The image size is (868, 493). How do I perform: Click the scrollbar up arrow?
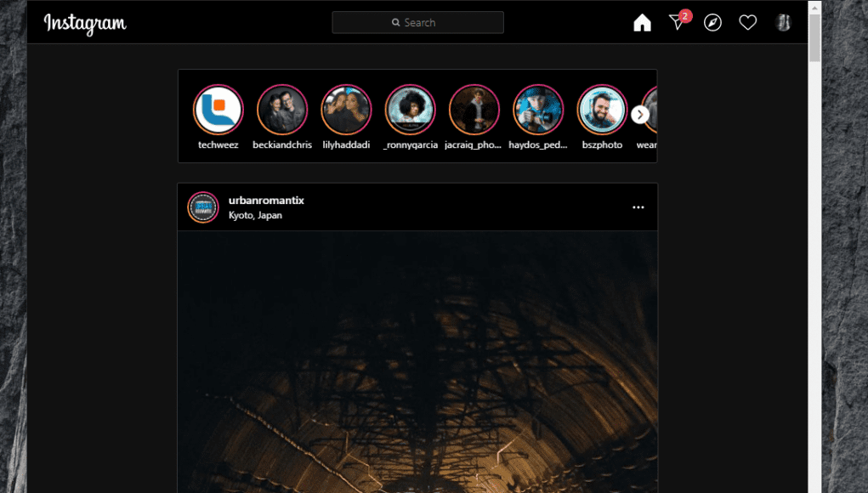[814, 7]
